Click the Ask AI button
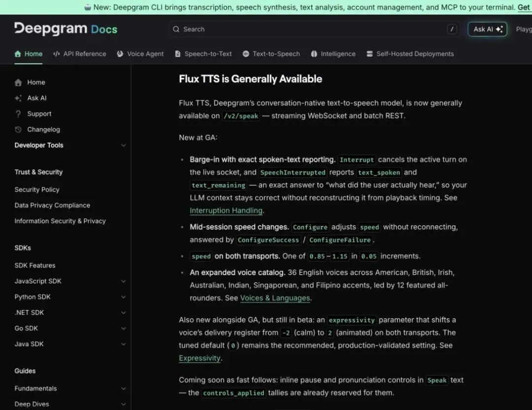Image resolution: width=532 pixels, height=410 pixels. click(x=488, y=29)
